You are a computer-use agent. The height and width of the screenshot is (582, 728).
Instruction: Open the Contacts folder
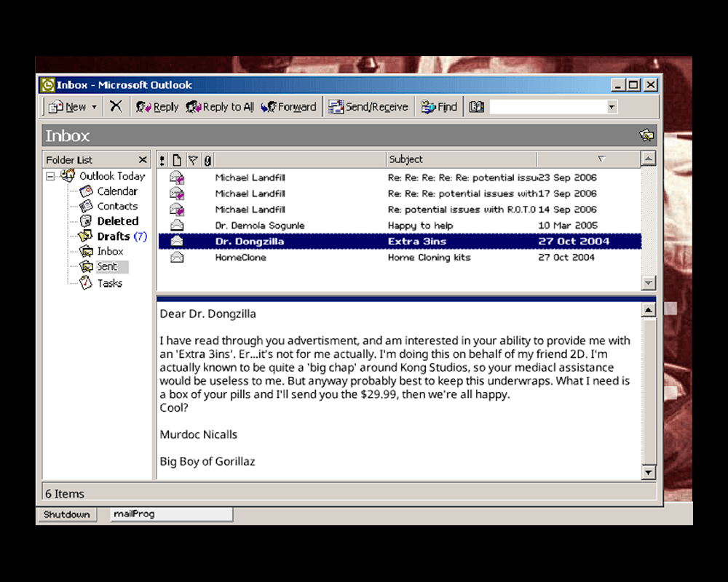pyautogui.click(x=117, y=206)
